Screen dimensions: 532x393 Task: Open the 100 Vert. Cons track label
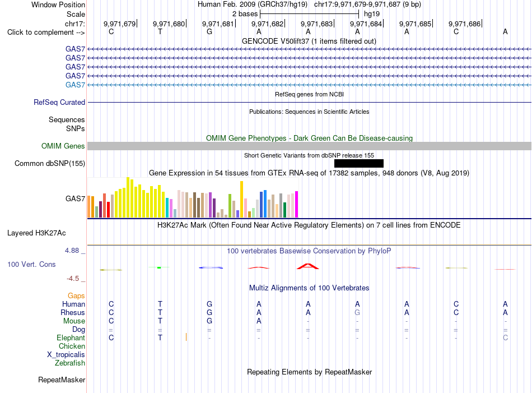[31, 264]
